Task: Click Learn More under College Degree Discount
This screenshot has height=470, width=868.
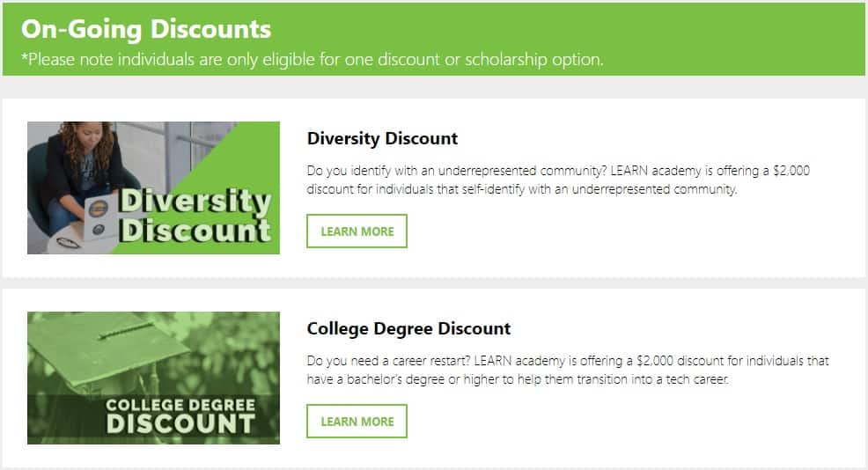Action: [357, 422]
